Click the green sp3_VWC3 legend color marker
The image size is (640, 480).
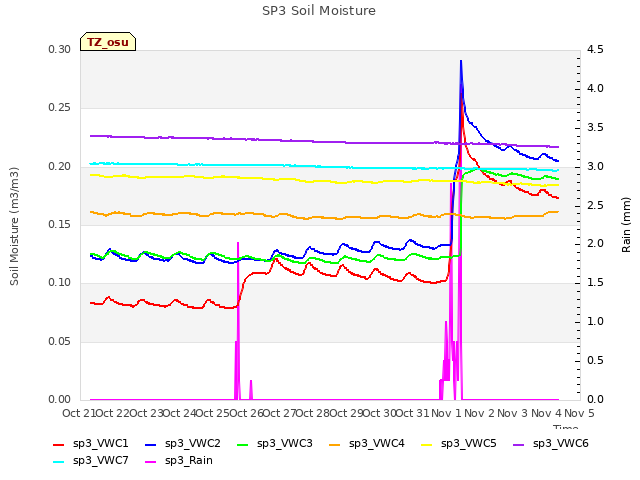tap(243, 445)
